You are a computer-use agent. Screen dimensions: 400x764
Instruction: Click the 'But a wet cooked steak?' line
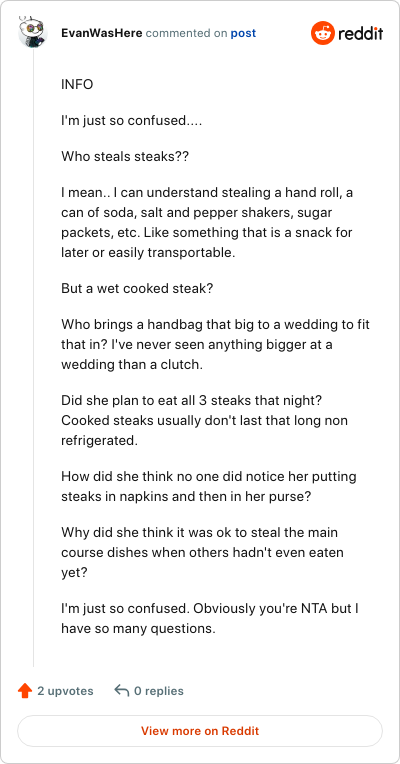pyautogui.click(x=137, y=288)
